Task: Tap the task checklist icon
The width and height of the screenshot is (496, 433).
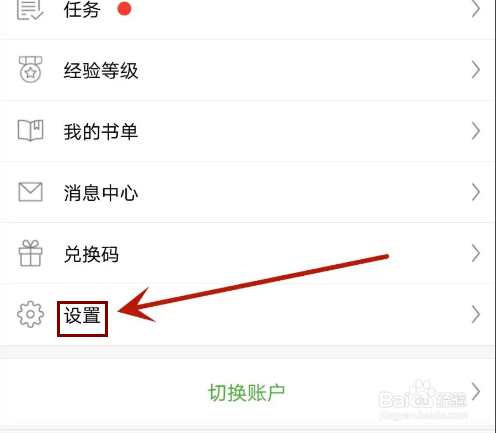Action: click(30, 10)
